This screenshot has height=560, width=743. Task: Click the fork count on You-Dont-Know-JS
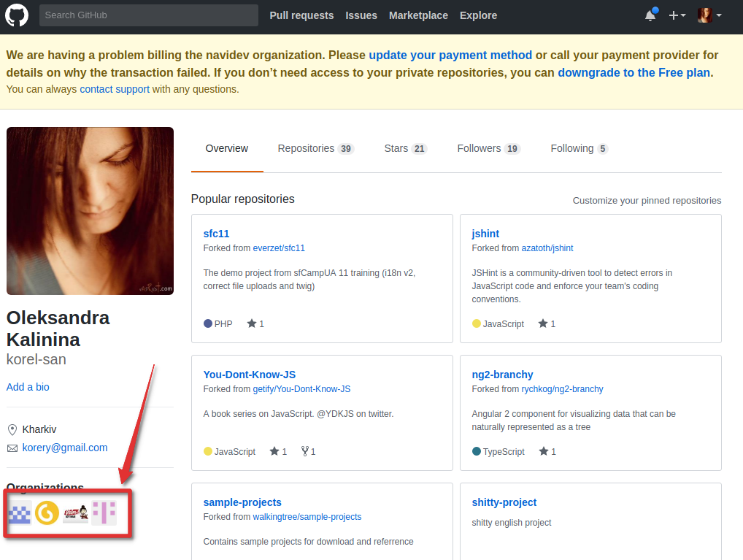coord(307,451)
